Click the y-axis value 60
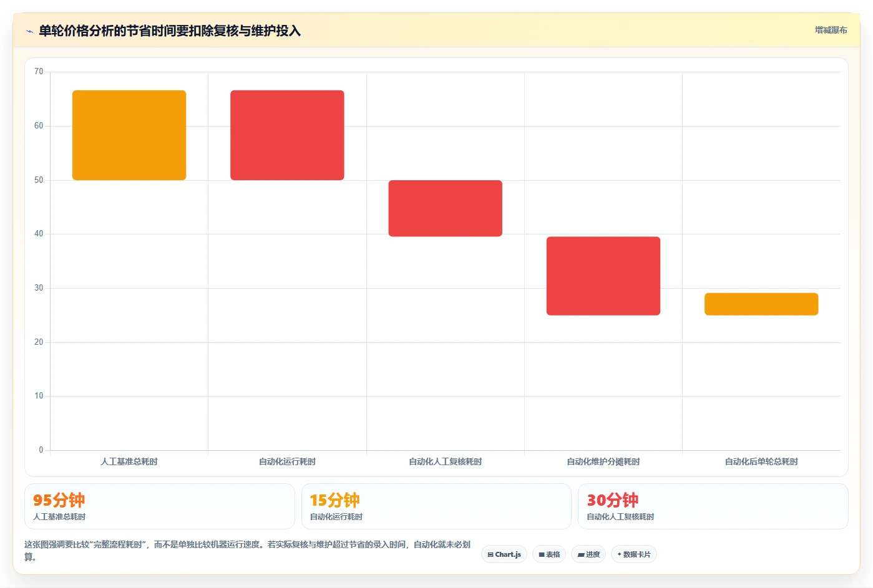This screenshot has height=588, width=873. (39, 126)
